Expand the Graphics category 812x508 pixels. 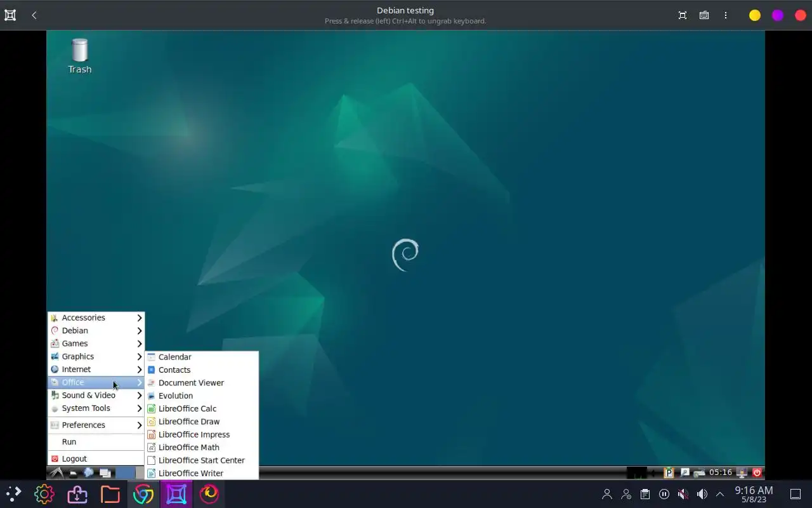click(96, 356)
